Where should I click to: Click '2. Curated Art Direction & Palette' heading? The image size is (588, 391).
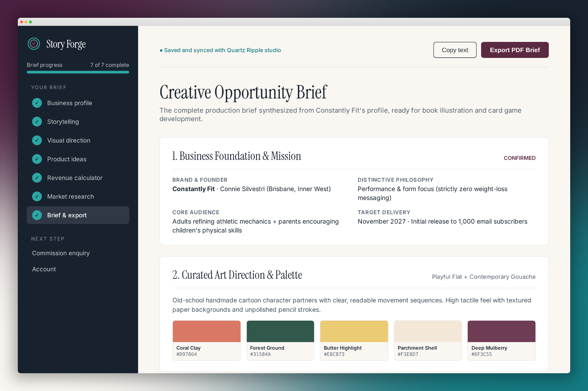pyautogui.click(x=237, y=275)
